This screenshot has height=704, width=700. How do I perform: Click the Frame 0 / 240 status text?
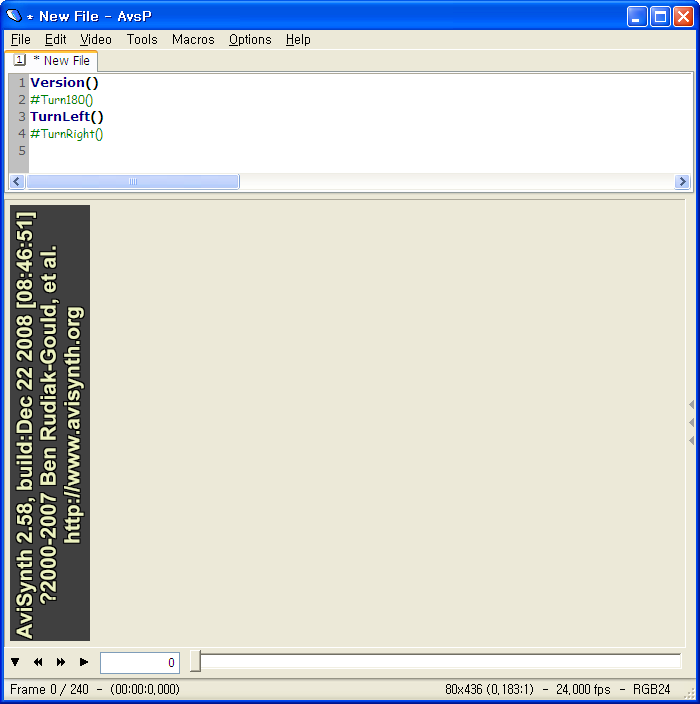point(49,689)
